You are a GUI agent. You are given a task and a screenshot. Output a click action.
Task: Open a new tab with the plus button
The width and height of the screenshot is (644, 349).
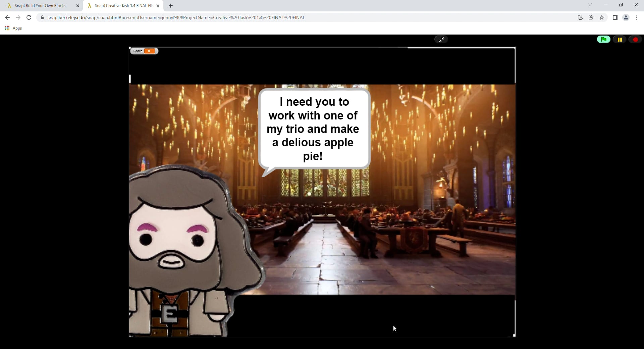point(170,6)
